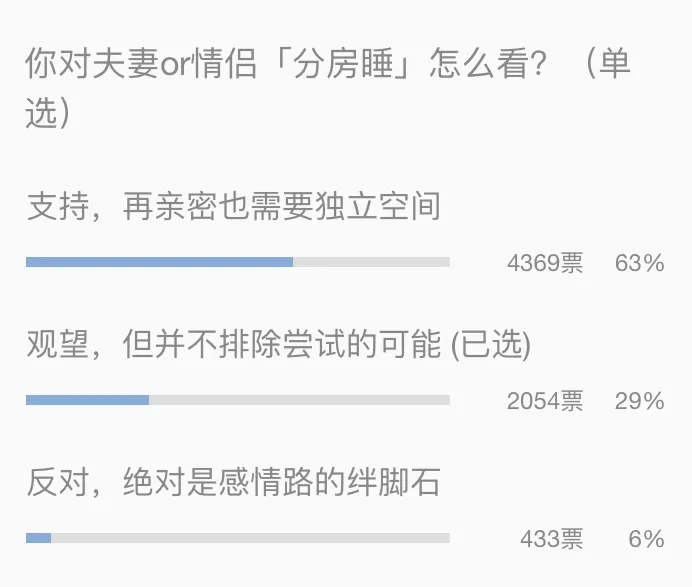
Task: Click the gray unfilled bar portion for 反对
Action: [x=250, y=538]
